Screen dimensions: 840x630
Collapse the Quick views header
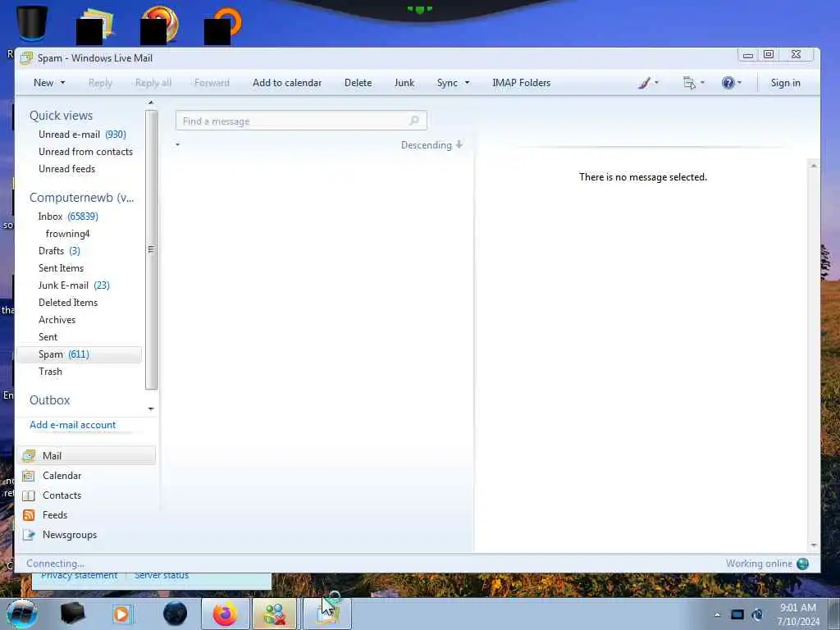61,116
